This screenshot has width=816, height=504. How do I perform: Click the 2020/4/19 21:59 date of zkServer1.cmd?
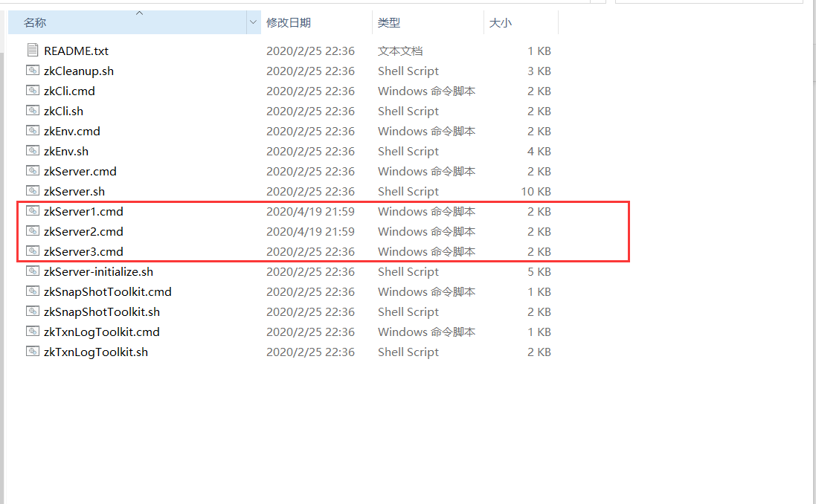coord(310,212)
